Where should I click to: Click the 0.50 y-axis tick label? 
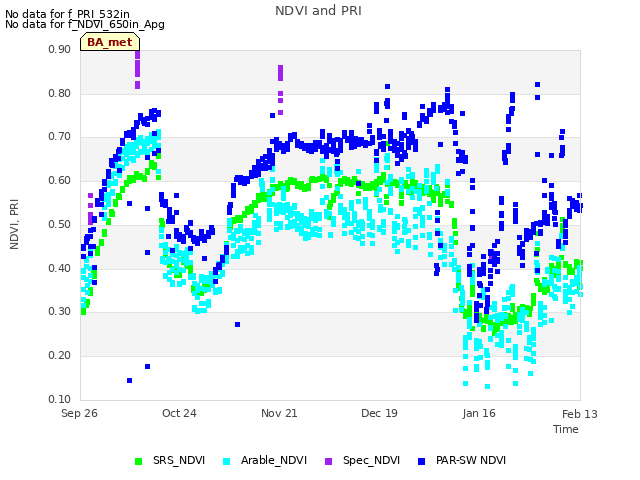60,224
